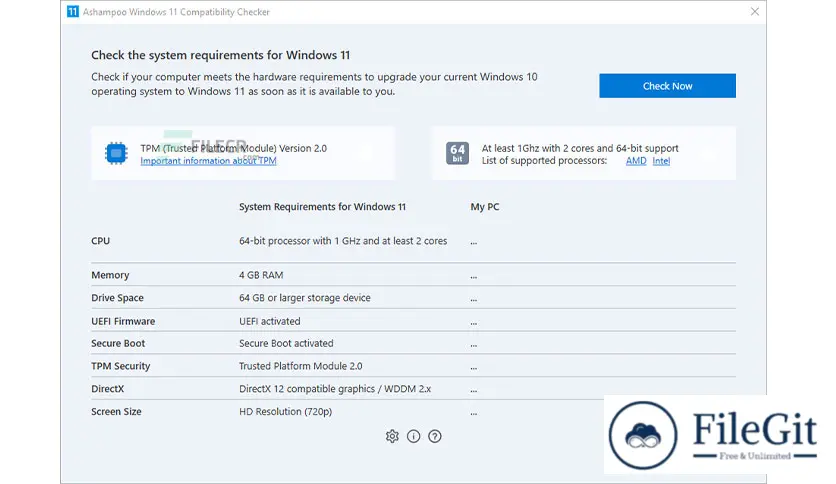
Task: Click the 'Check the system requirements' heading
Action: [220, 55]
